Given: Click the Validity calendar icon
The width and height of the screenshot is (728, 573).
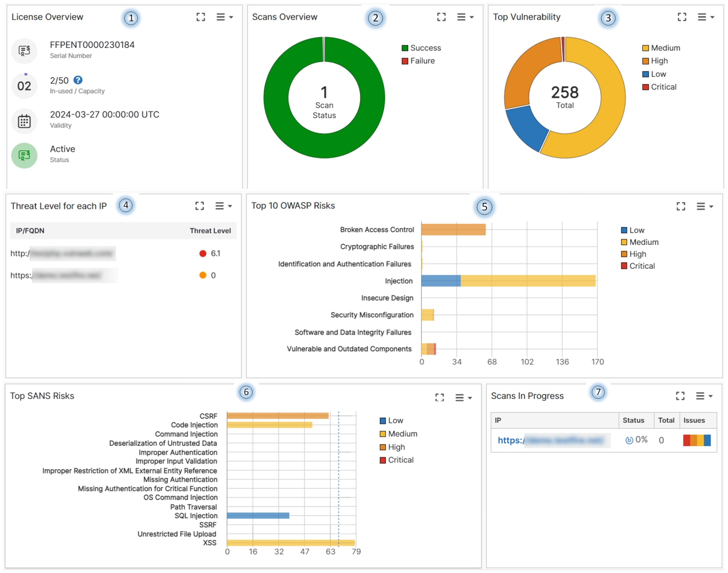Looking at the screenshot, I should point(24,121).
